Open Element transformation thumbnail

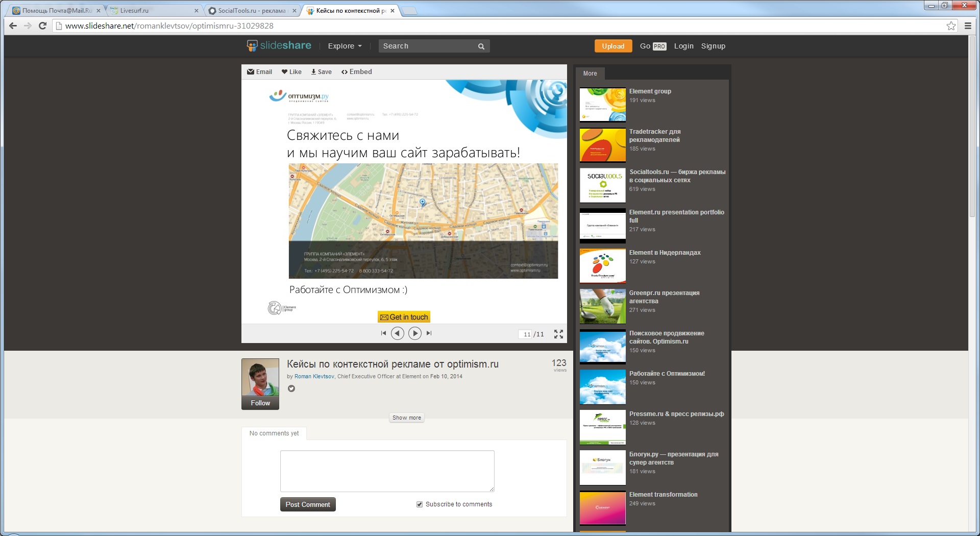pos(603,508)
